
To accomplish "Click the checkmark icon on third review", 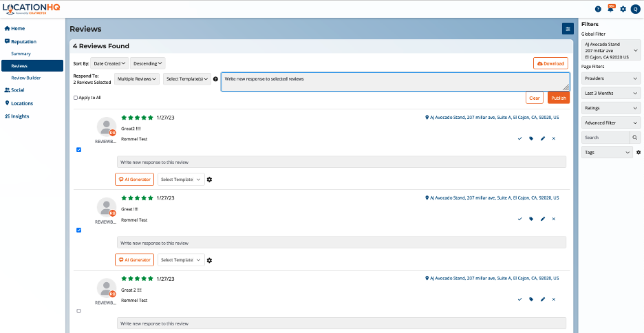I will click(519, 299).
